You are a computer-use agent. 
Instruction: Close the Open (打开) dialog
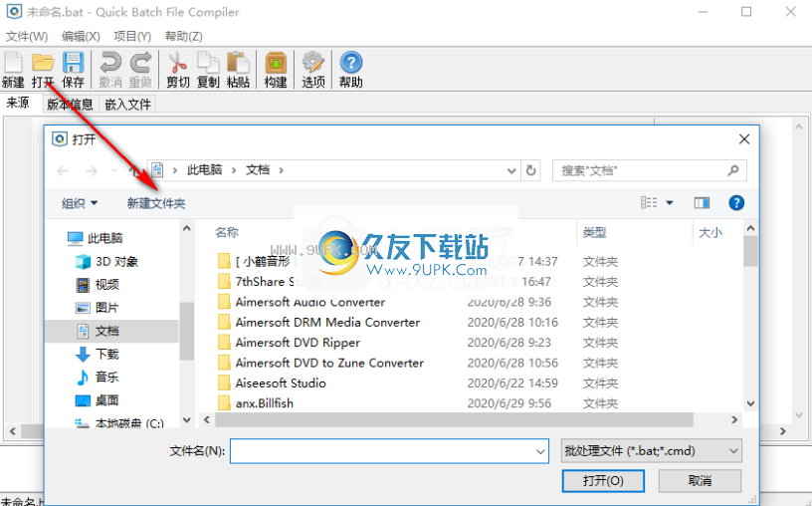[744, 138]
